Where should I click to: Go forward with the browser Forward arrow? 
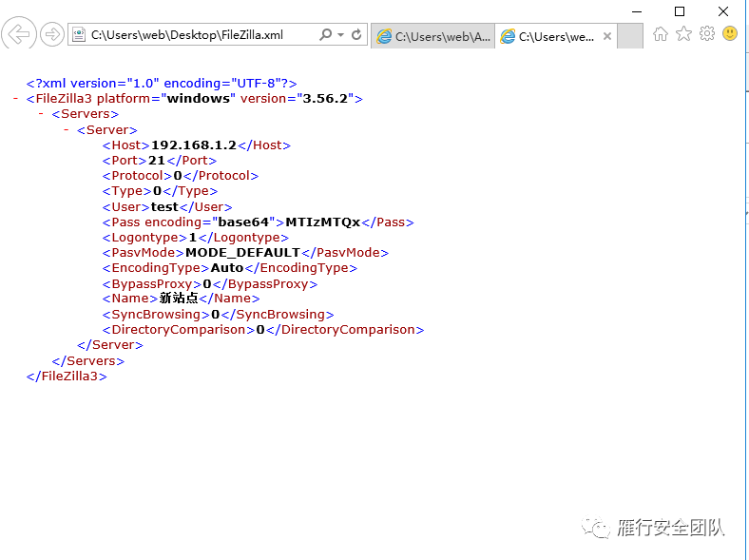pyautogui.click(x=52, y=34)
